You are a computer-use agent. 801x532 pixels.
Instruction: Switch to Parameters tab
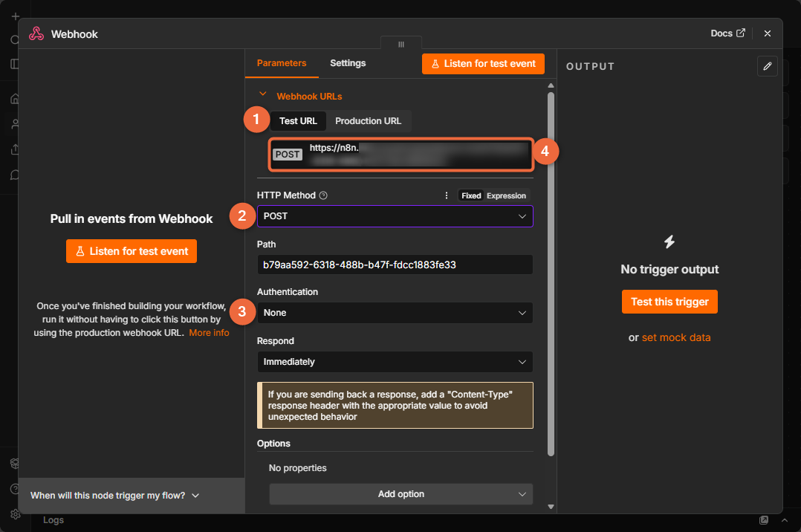(282, 63)
